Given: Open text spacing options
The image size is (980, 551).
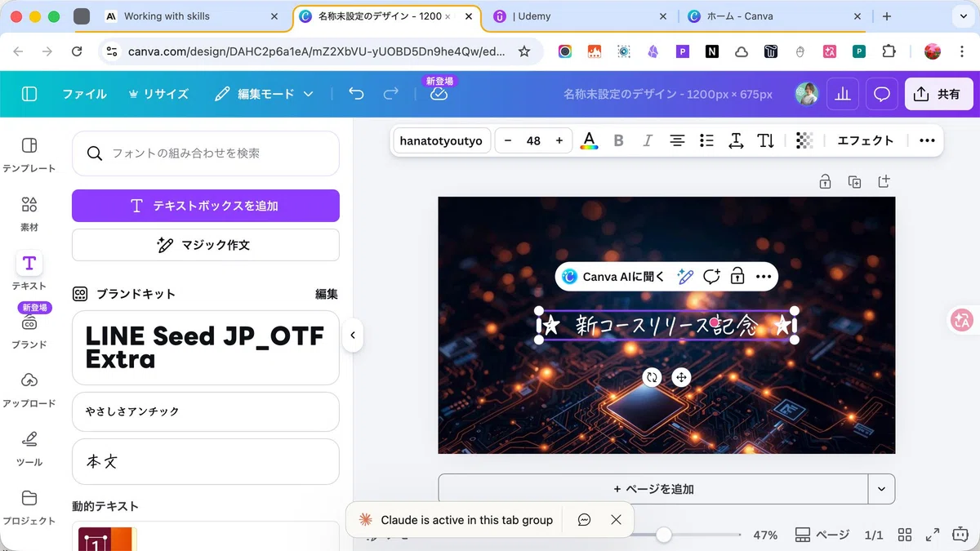Looking at the screenshot, I should [736, 140].
